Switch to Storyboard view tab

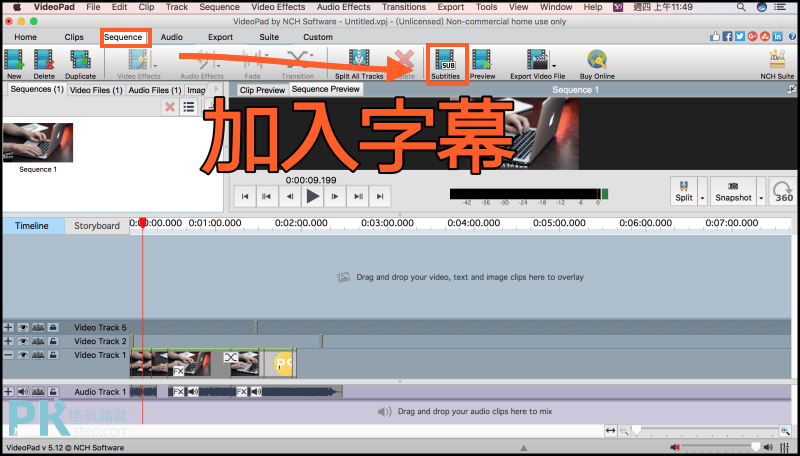[97, 225]
